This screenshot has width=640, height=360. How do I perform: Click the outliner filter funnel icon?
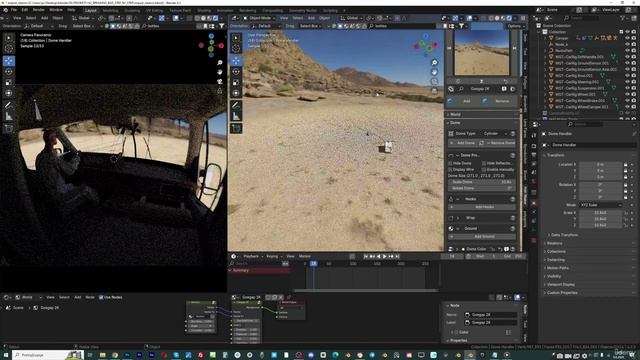pos(623,18)
